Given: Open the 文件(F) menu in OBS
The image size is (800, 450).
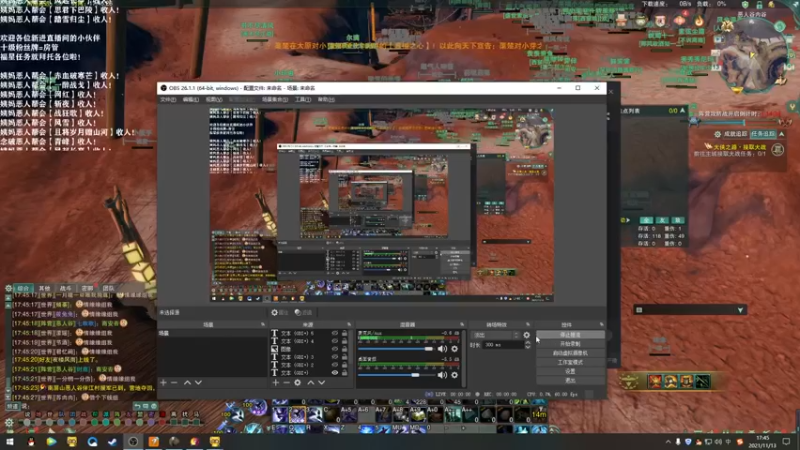Looking at the screenshot, I should [168, 99].
